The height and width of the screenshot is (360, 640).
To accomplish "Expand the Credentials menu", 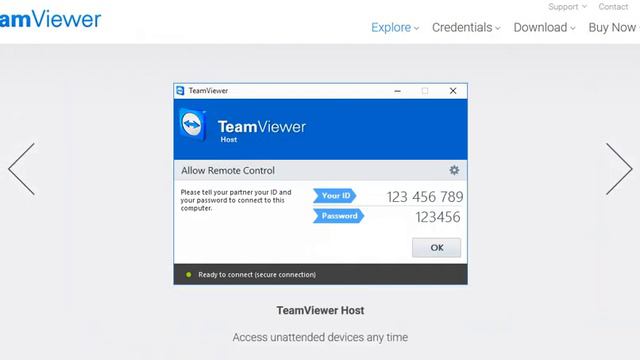I will [466, 27].
